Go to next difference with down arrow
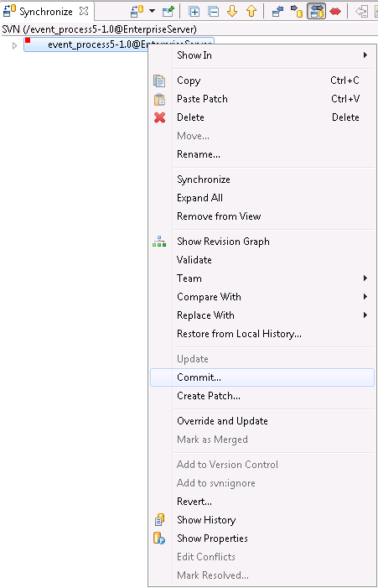378x588 pixels. click(232, 12)
